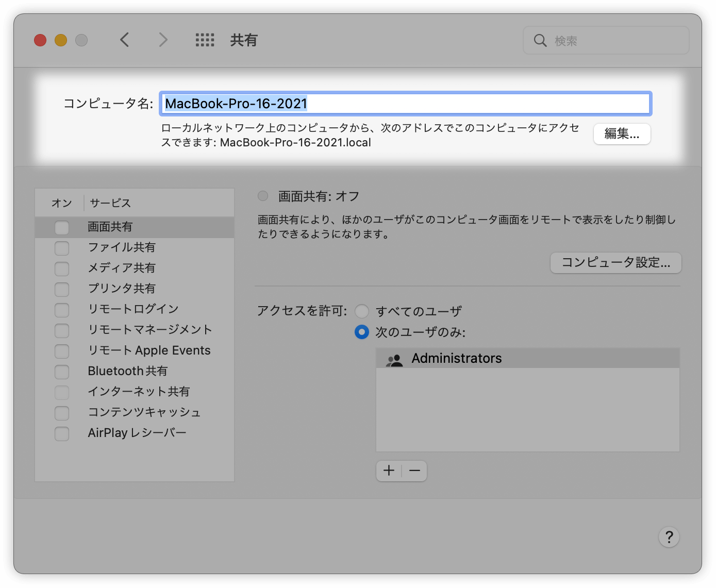This screenshot has height=588, width=716.
Task: Open help with the question mark button
Action: pos(669,537)
